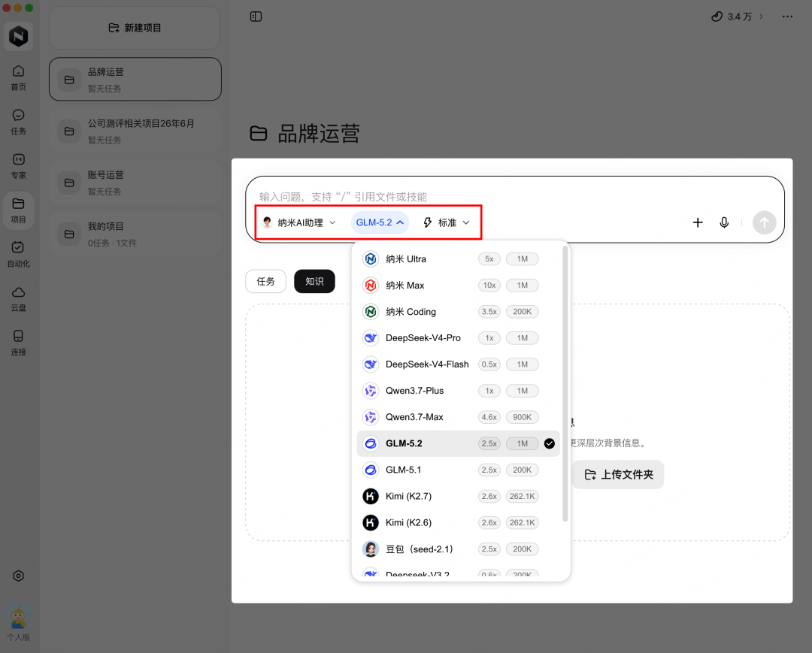Viewport: 812px width, 653px height.
Task: Click the 品牌运营 page heading
Action: coord(319,134)
